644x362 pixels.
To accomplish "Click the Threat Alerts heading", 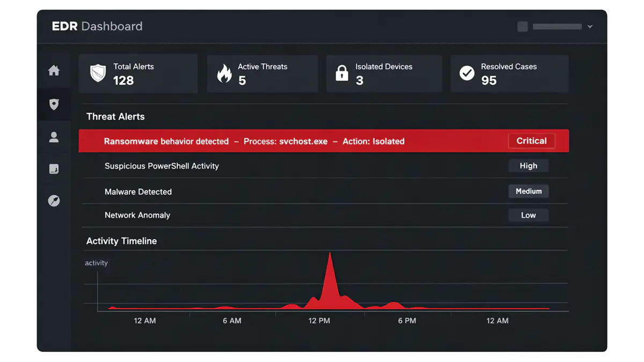I will coord(115,116).
